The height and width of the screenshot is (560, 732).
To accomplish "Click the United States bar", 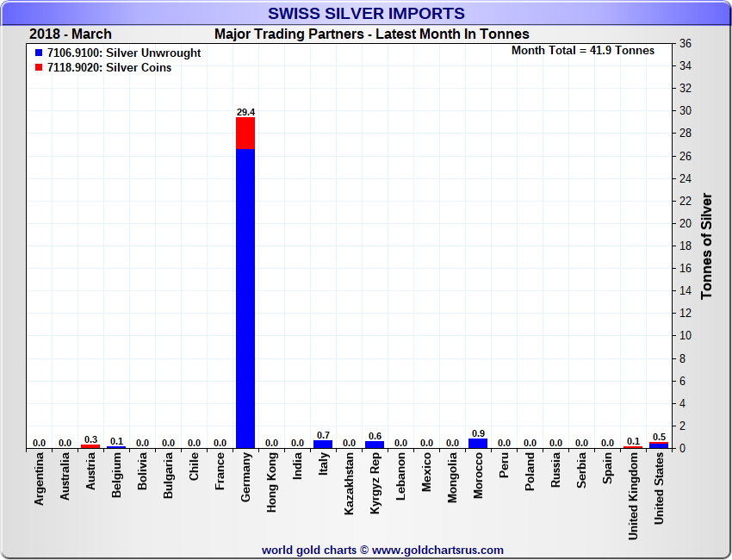I will click(x=659, y=445).
